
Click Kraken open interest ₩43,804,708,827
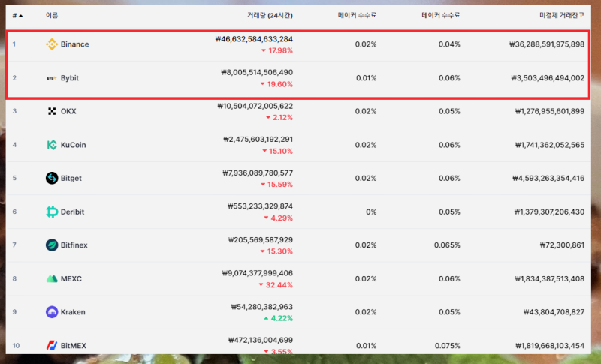pos(554,312)
